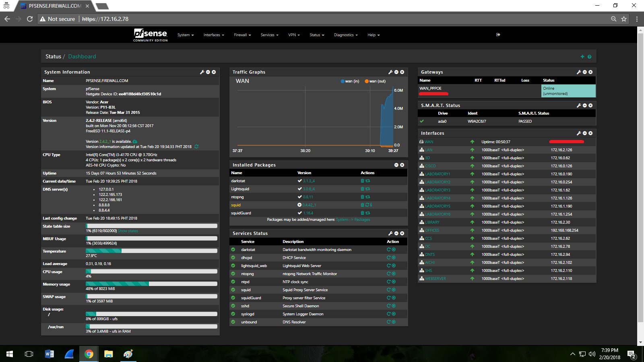
Task: Open the System menu
Action: (x=186, y=35)
